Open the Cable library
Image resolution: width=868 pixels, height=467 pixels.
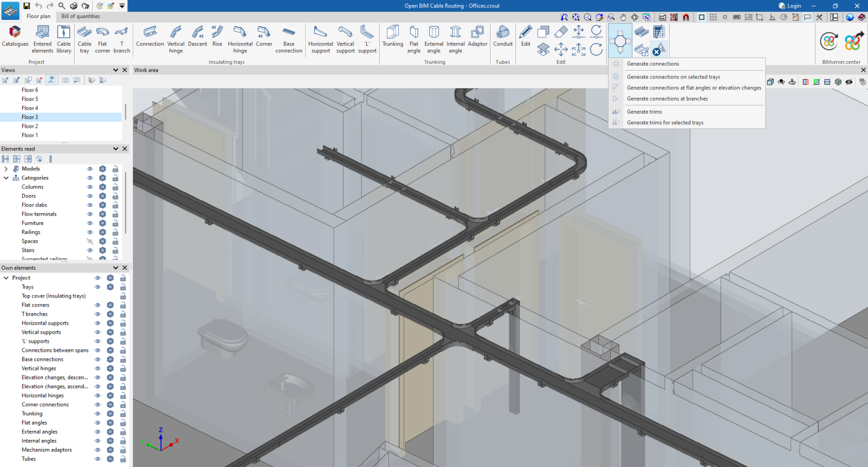click(64, 38)
